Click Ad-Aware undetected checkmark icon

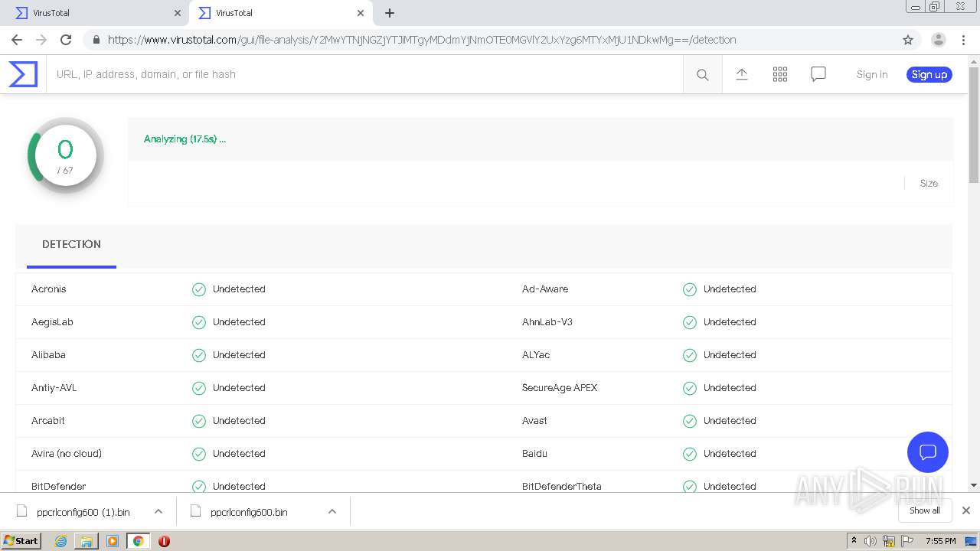690,289
